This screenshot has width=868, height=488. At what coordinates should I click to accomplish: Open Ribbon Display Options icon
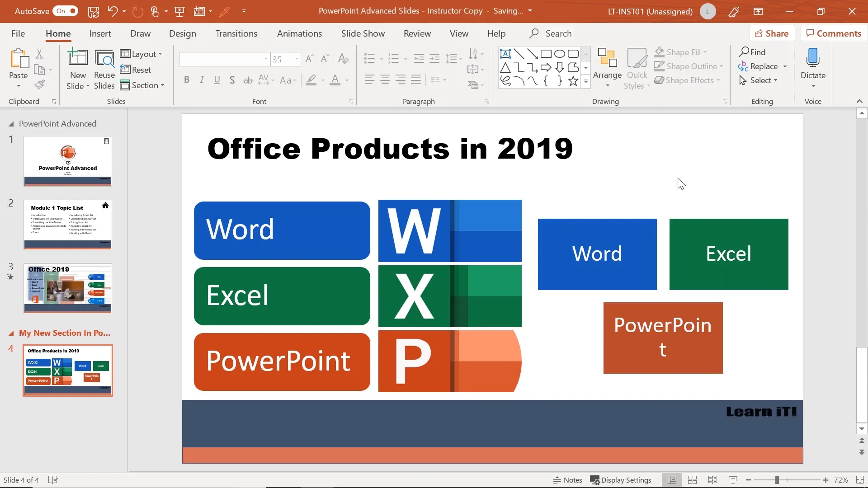758,11
